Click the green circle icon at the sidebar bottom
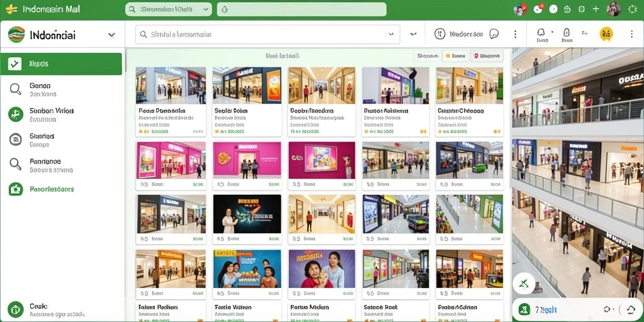 coord(16,309)
